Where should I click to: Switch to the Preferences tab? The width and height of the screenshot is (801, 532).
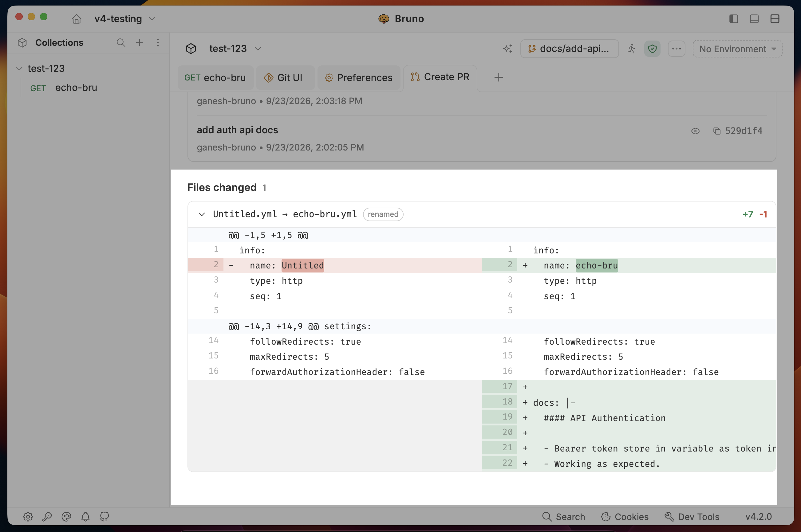(x=359, y=77)
